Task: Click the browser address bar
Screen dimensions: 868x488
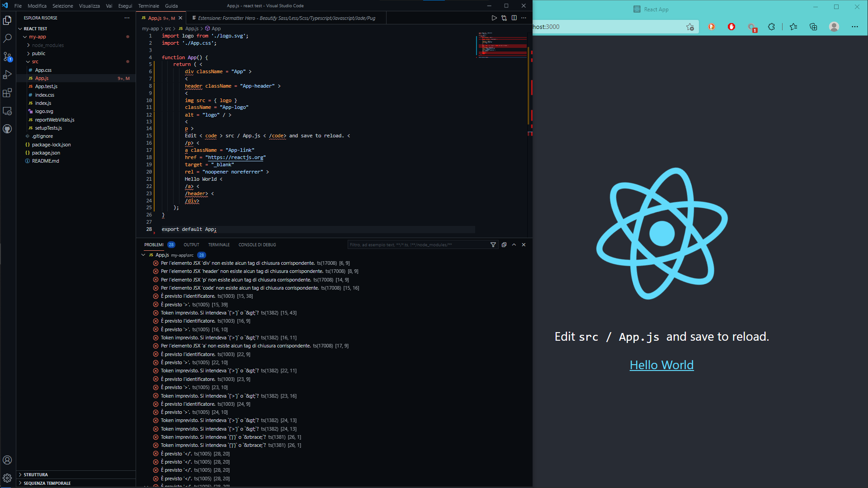Action: pos(609,27)
